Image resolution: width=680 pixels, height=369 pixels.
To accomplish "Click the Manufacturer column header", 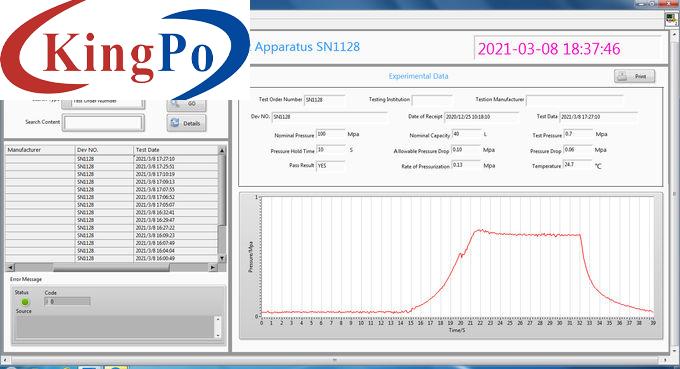I will point(40,150).
